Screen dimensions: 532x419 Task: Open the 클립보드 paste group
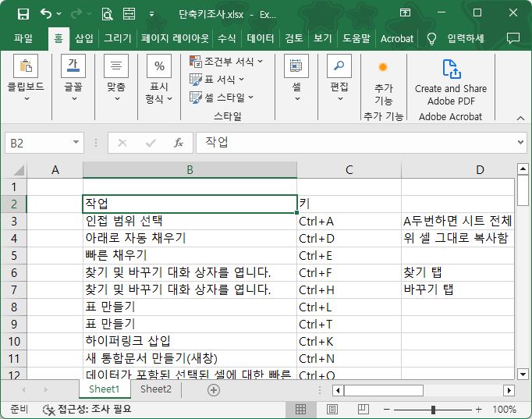tap(26, 78)
